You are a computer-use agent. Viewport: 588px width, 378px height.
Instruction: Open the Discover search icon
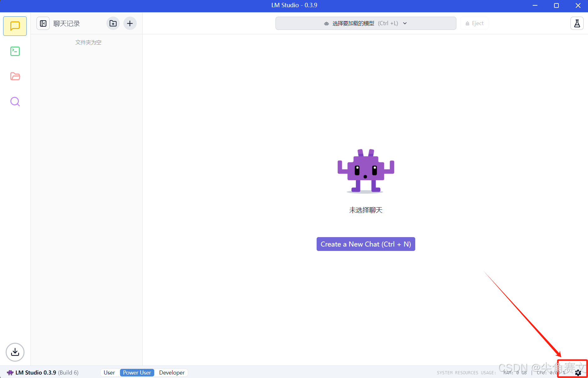(x=15, y=102)
